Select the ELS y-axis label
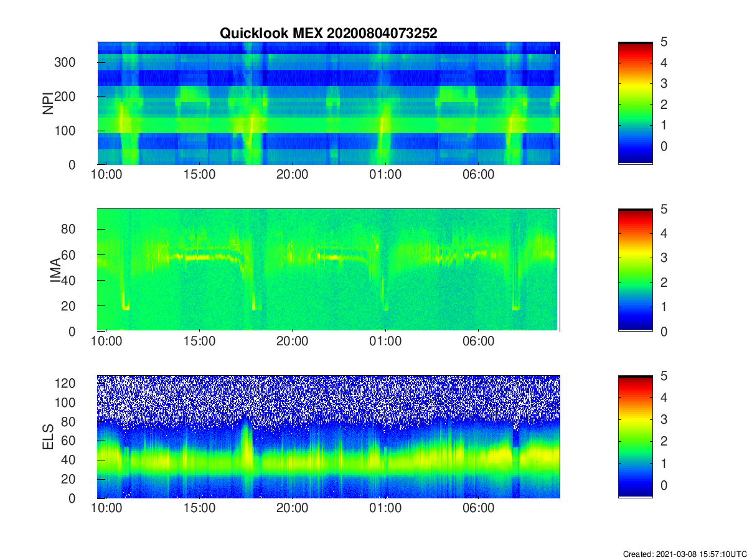The height and width of the screenshot is (560, 747). pos(47,437)
